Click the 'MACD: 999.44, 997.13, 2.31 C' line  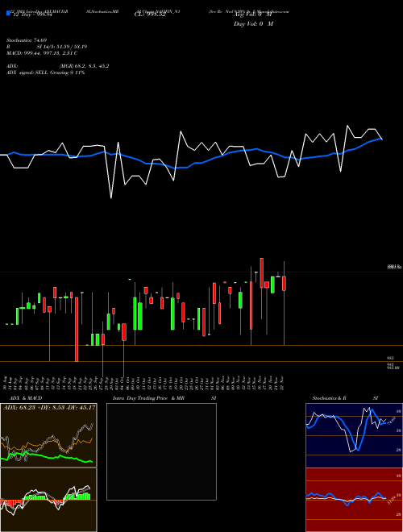point(42,53)
